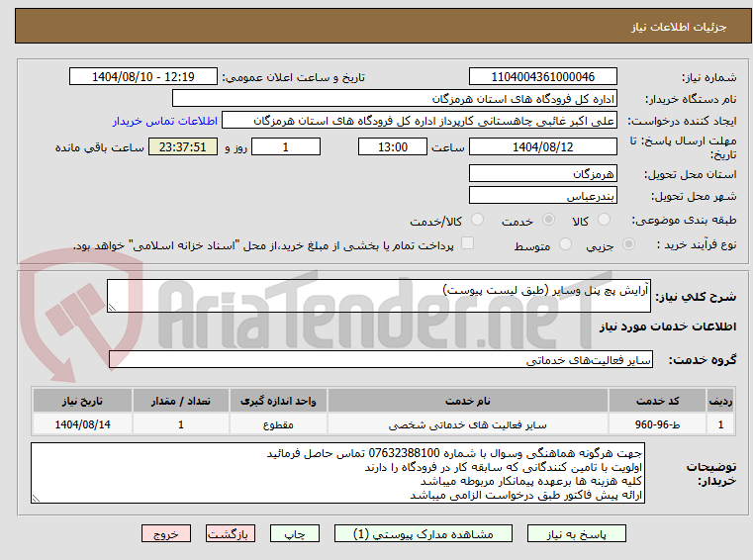Select the جزیی purchase type radio
The width and height of the screenshot is (753, 560).
pos(628,244)
